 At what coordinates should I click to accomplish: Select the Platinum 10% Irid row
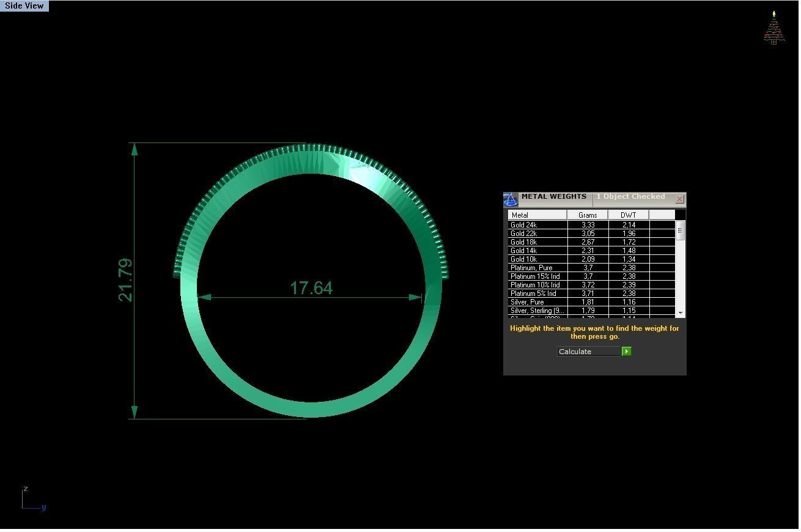tap(591, 285)
